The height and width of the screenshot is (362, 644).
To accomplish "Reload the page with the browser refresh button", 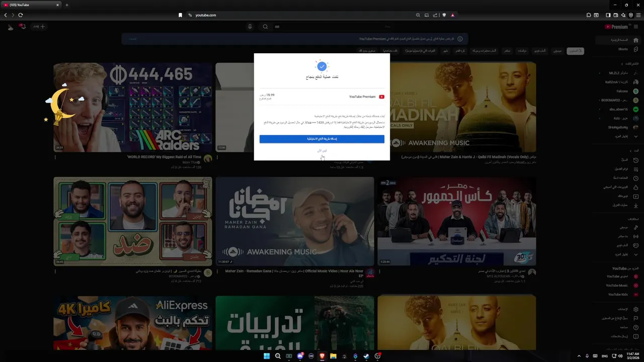I will click(x=21, y=15).
